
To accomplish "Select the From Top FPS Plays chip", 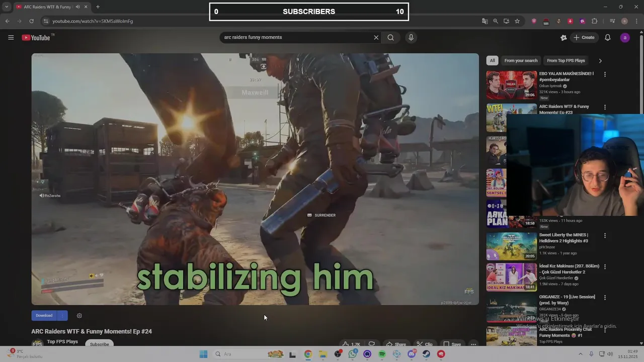I will [566, 60].
